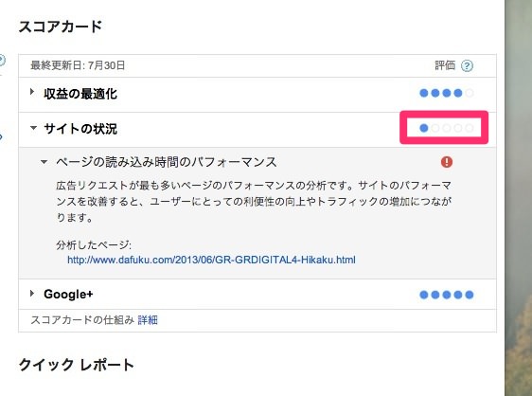The height and width of the screenshot is (396, 532).
Task: Collapse the サイトの状況 section arrow
Action: [33, 128]
